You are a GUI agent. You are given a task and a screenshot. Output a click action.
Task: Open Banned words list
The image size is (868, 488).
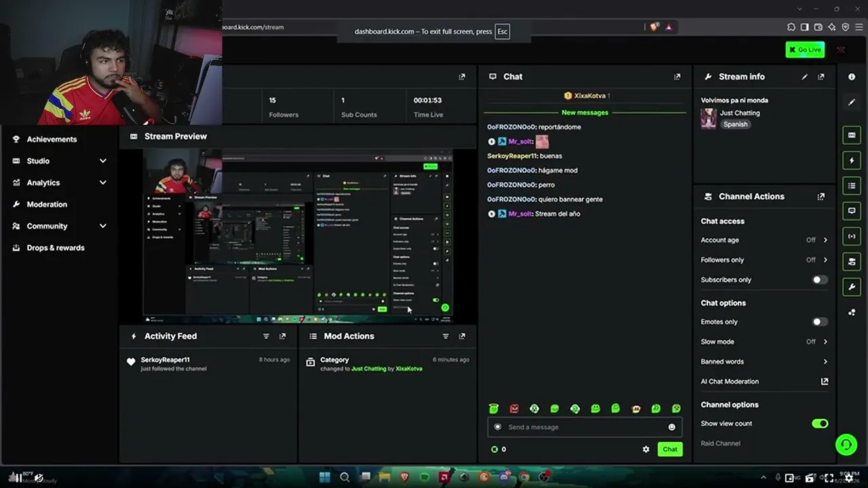click(x=764, y=361)
